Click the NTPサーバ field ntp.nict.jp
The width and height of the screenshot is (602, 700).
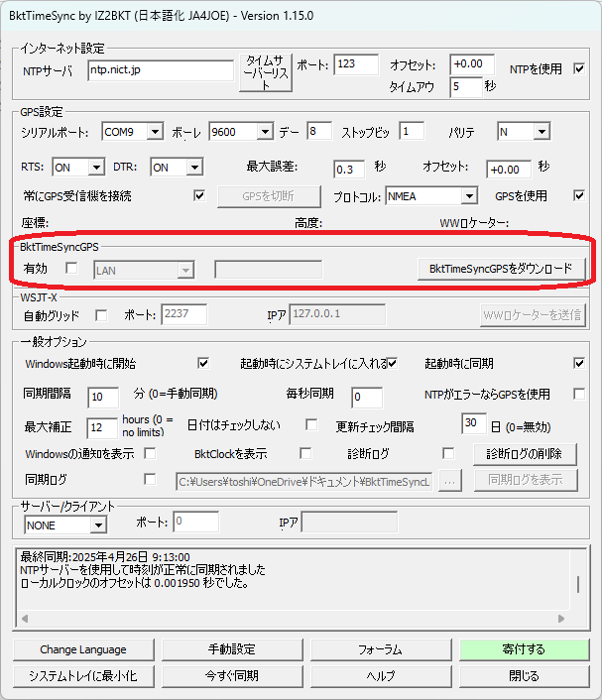click(161, 70)
